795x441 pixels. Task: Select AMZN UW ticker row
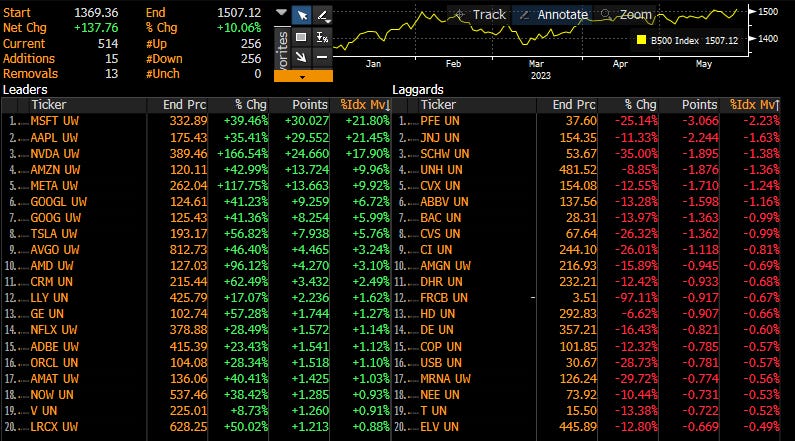click(x=196, y=170)
